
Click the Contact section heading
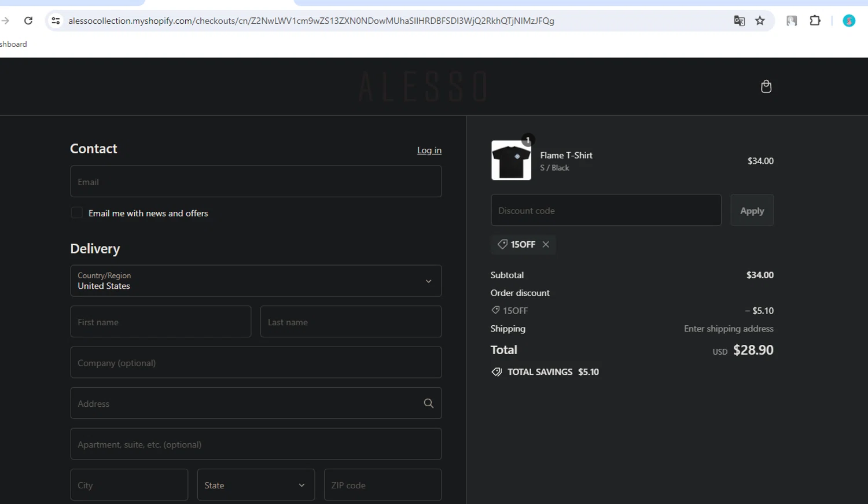93,149
